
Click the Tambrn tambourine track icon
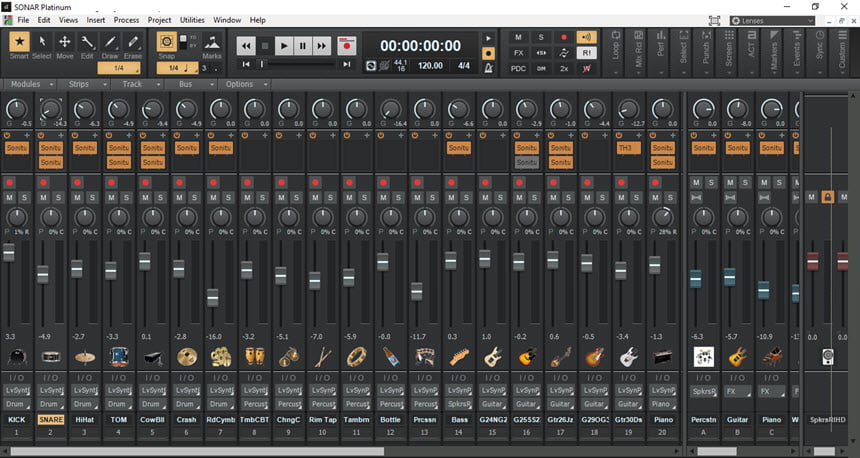pyautogui.click(x=357, y=357)
